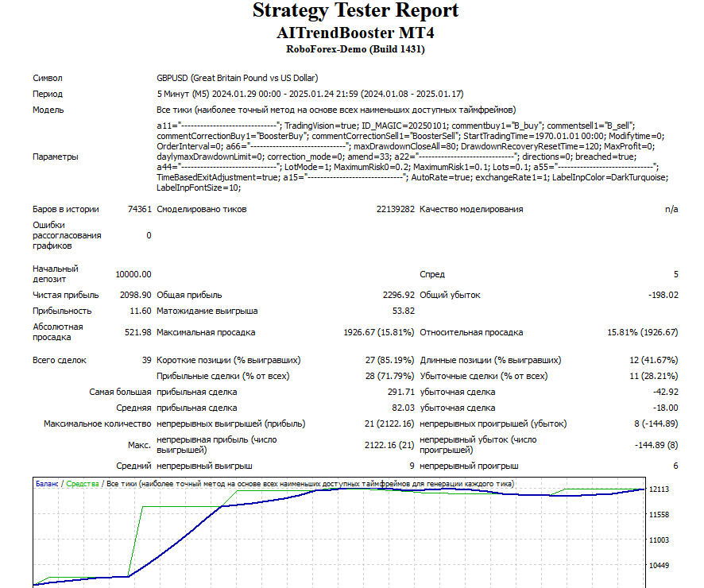Click 'Абсолютная просадка' label
This screenshot has height=588, width=704.
[57, 331]
